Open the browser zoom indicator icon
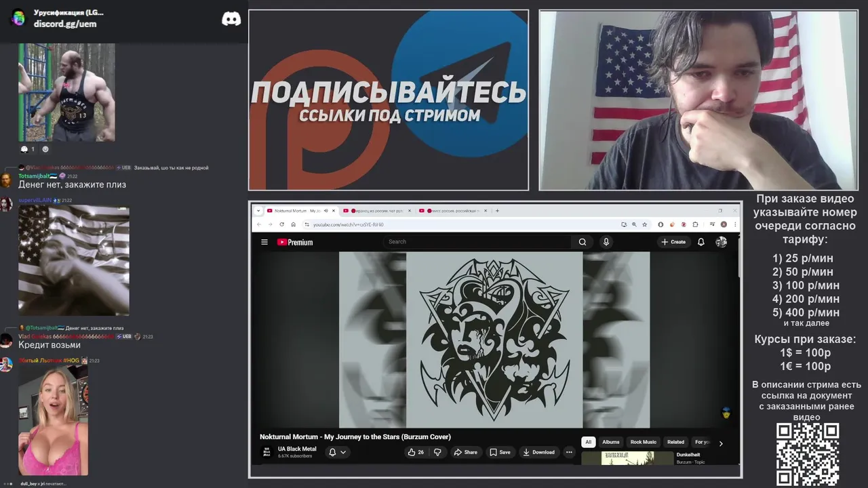Image resolution: width=868 pixels, height=488 pixels. pyautogui.click(x=634, y=224)
